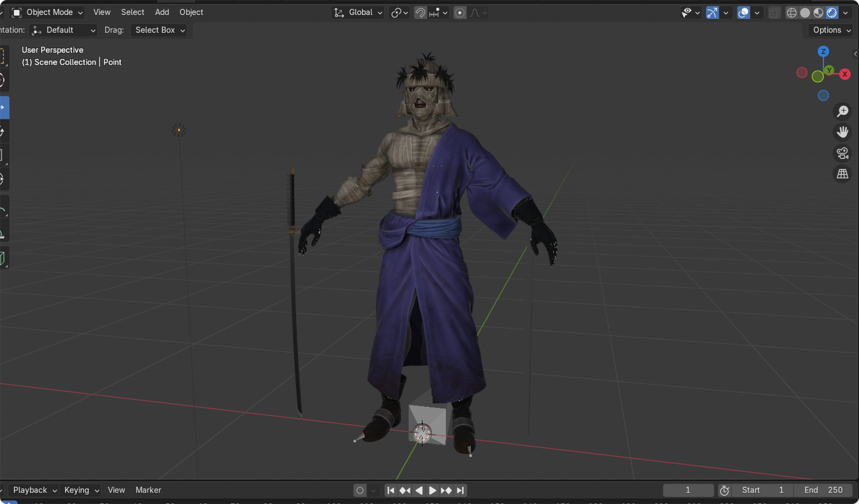Viewport: 859px width, 504px height.
Task: Switch to wireframe viewport shading
Action: point(791,13)
